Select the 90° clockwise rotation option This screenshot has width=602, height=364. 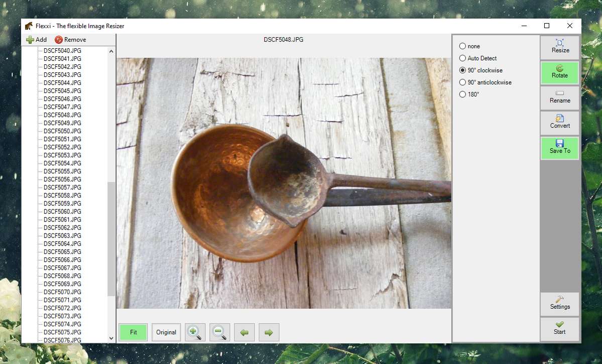480,70
